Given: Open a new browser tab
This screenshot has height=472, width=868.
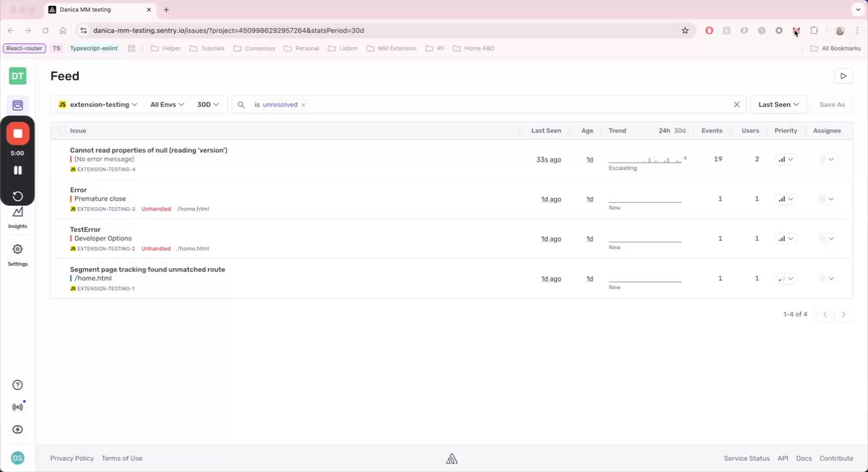Looking at the screenshot, I should point(166,10).
